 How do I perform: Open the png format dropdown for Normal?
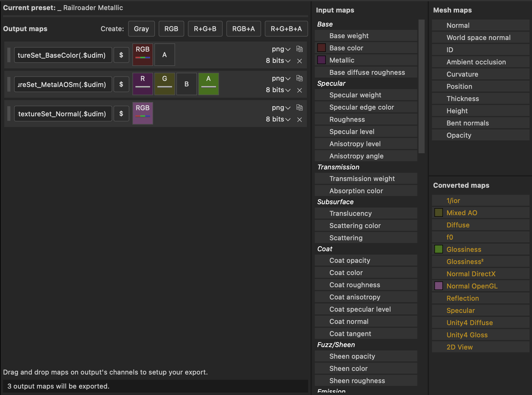pyautogui.click(x=281, y=108)
